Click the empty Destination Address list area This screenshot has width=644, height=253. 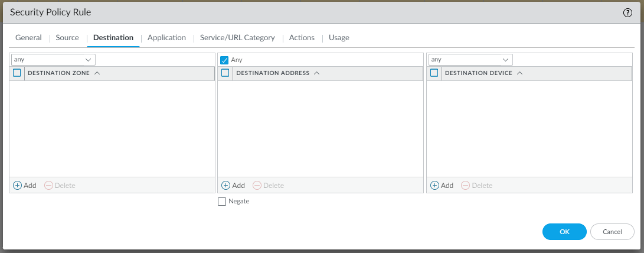(321, 128)
